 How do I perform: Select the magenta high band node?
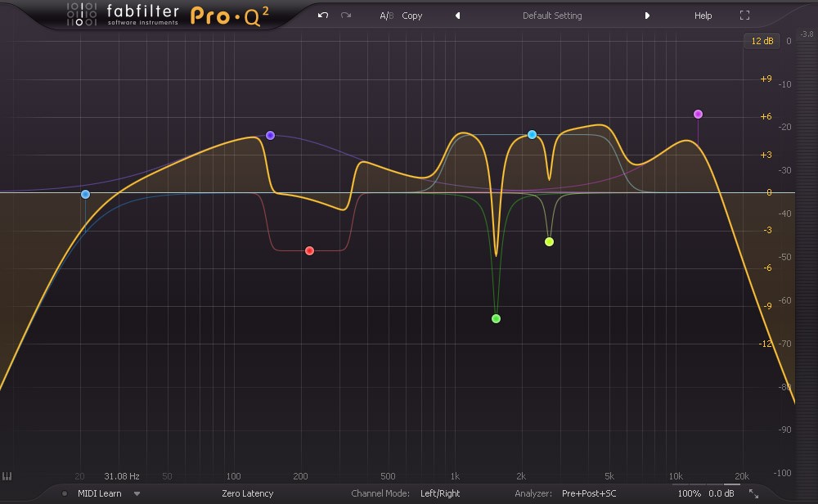(698, 115)
